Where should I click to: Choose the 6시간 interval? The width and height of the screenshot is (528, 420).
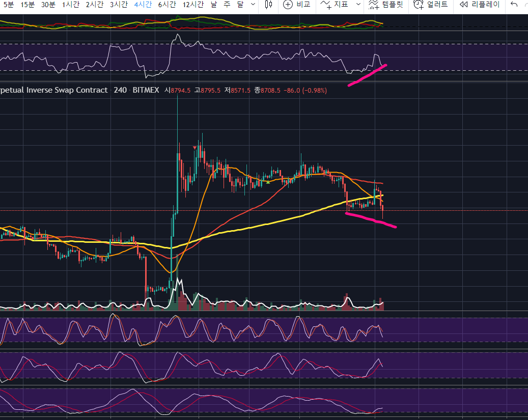click(167, 5)
